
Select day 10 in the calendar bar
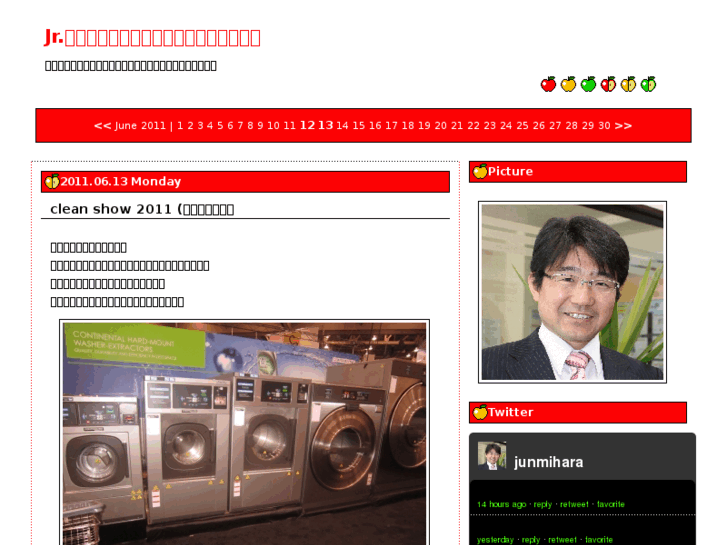[274, 126]
